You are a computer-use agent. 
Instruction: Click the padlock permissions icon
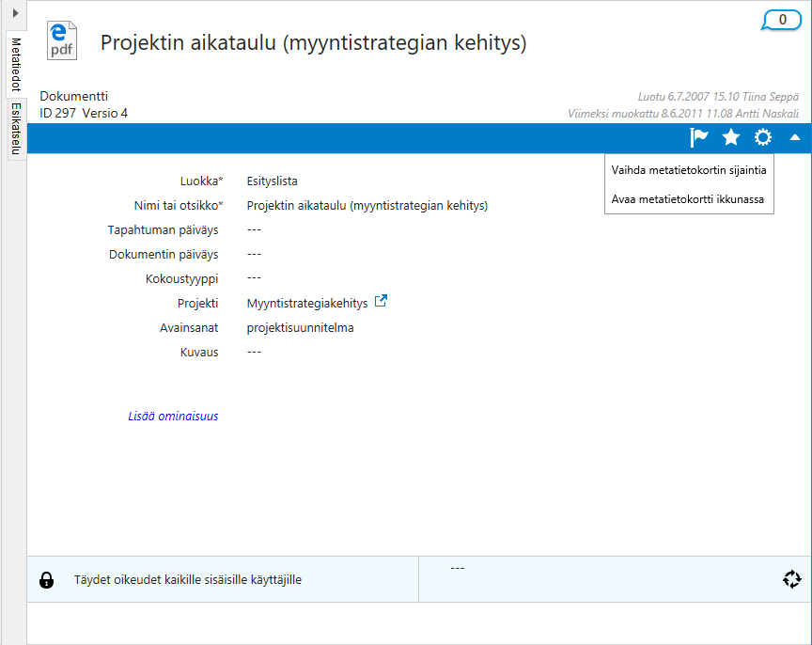click(46, 580)
